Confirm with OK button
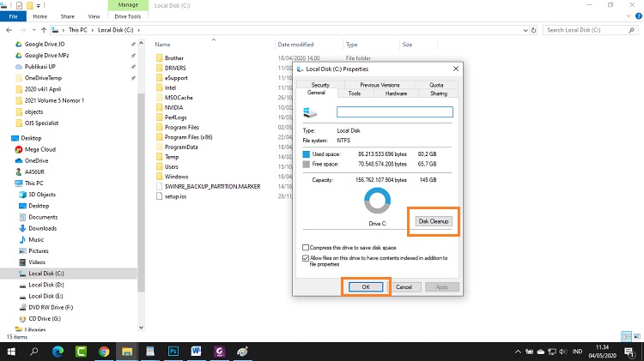Viewport: 644px width, 361px height. (366, 286)
